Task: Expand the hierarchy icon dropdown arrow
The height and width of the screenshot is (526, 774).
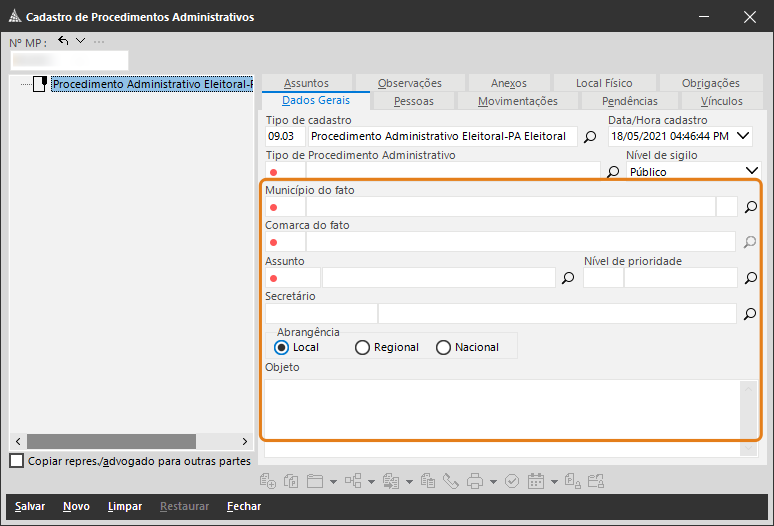Action: coord(372,482)
